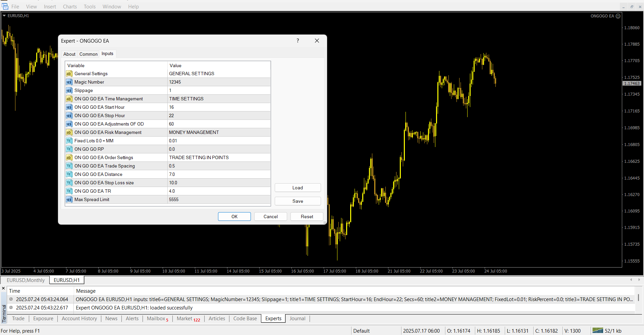Image resolution: width=644 pixels, height=335 pixels.
Task: Click the help question mark in dialog
Action: pos(298,41)
